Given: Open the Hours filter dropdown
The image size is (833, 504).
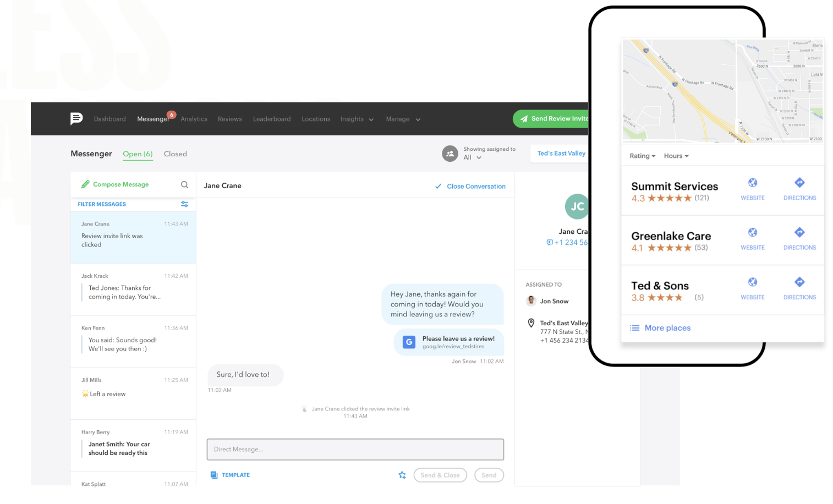Looking at the screenshot, I should (676, 156).
